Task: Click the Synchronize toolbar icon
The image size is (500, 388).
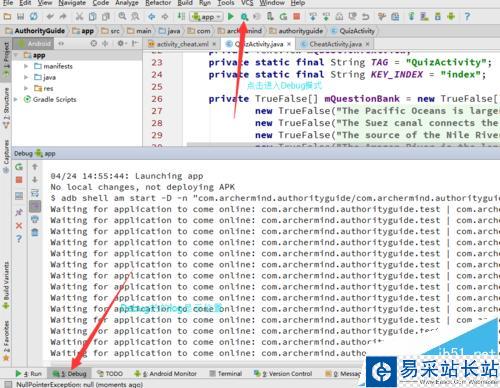Action: pyautogui.click(x=34, y=16)
